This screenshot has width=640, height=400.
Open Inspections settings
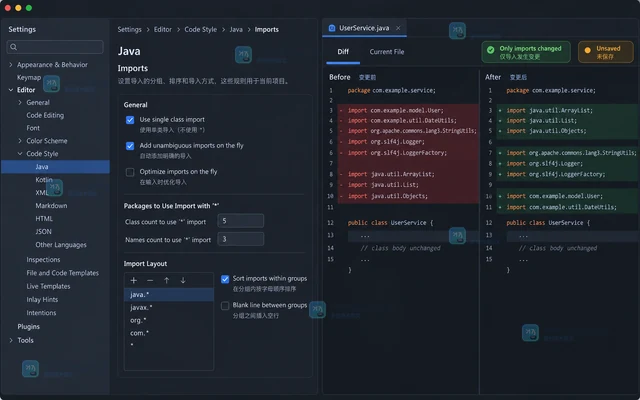pyautogui.click(x=43, y=260)
